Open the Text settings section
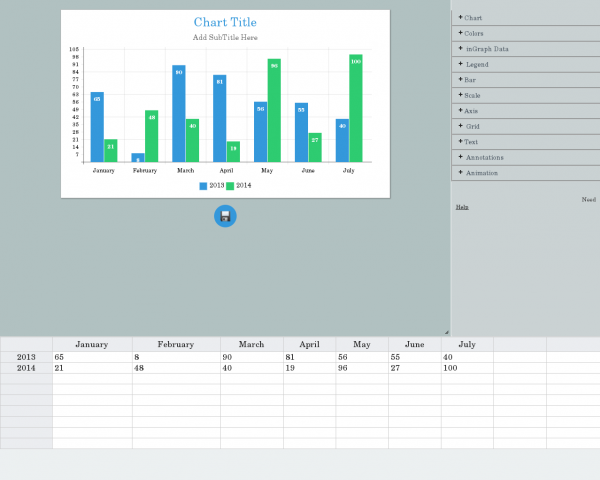This screenshot has height=480, width=600. coord(470,142)
